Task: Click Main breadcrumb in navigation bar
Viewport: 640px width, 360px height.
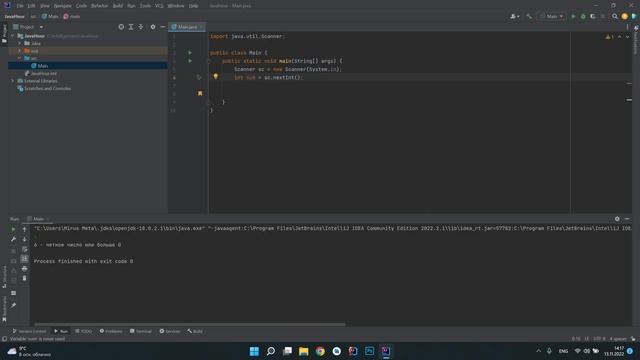Action: coord(50,16)
